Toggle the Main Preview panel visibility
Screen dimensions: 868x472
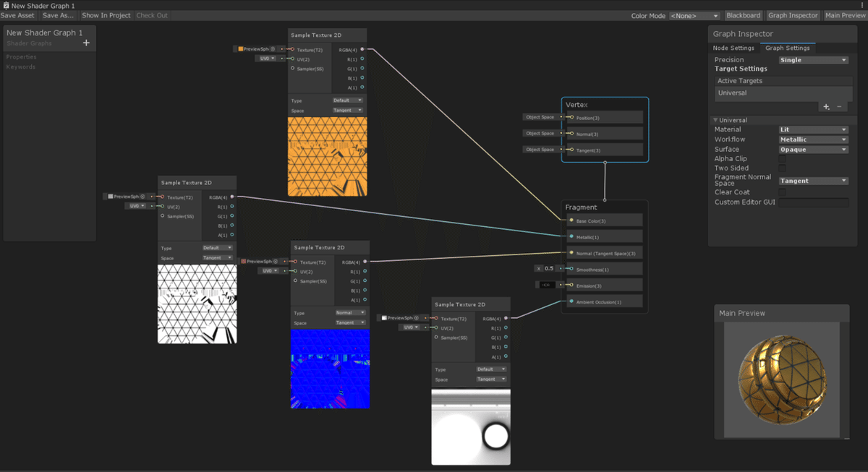point(844,15)
